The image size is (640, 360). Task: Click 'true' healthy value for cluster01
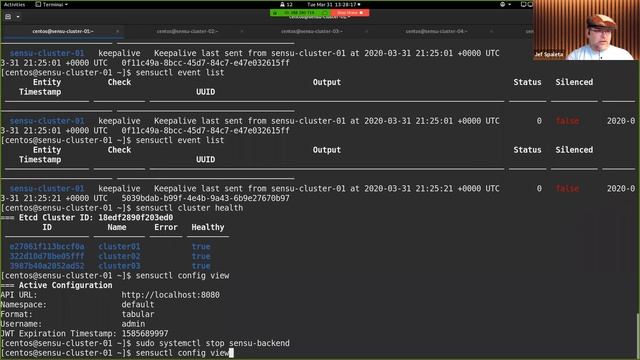click(201, 247)
